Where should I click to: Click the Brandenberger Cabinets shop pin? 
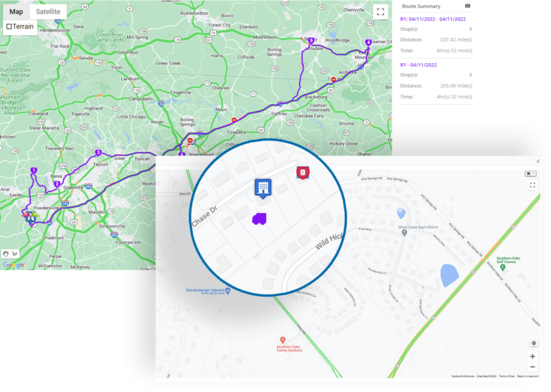pyautogui.click(x=227, y=290)
